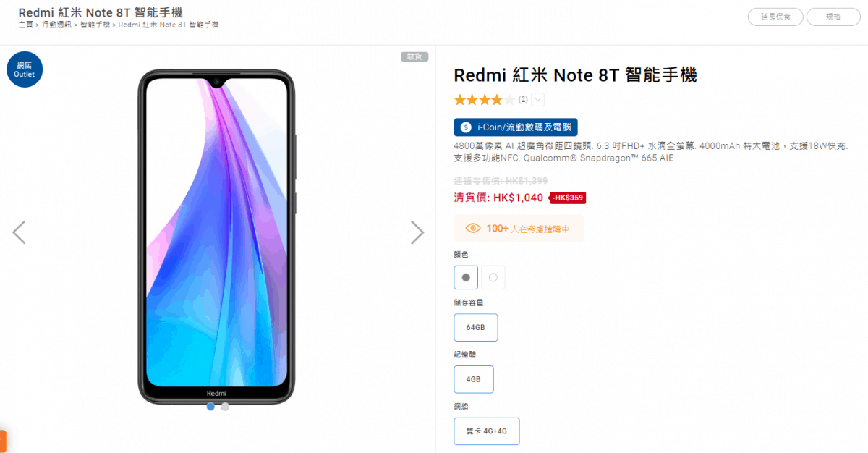Advance to the next product image arrow
Viewport: 868px width, 453px height.
pos(417,232)
